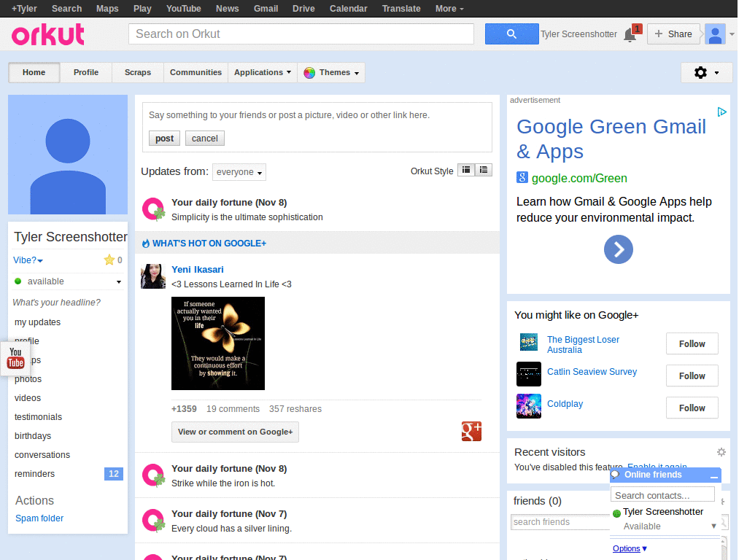
Task: Open the More menu in top bar
Action: pyautogui.click(x=449, y=9)
